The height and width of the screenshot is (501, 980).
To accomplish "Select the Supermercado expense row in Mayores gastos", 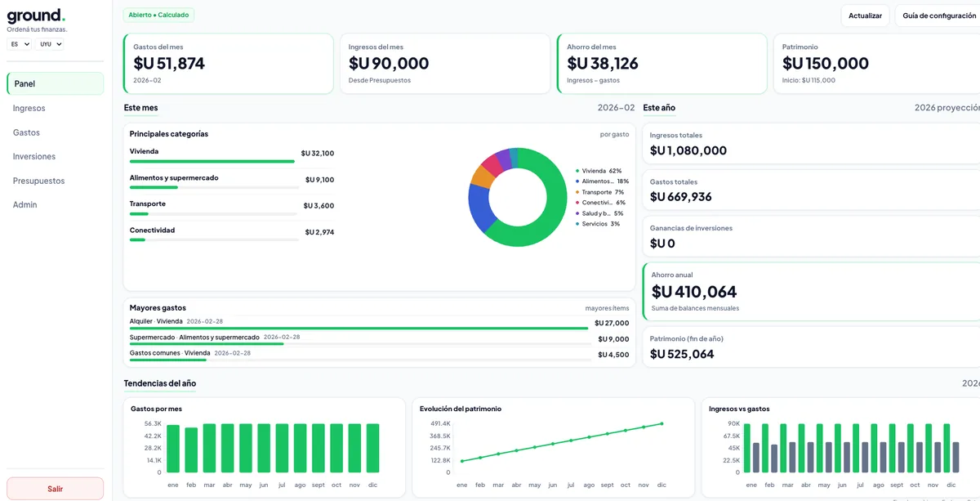I will [379, 339].
